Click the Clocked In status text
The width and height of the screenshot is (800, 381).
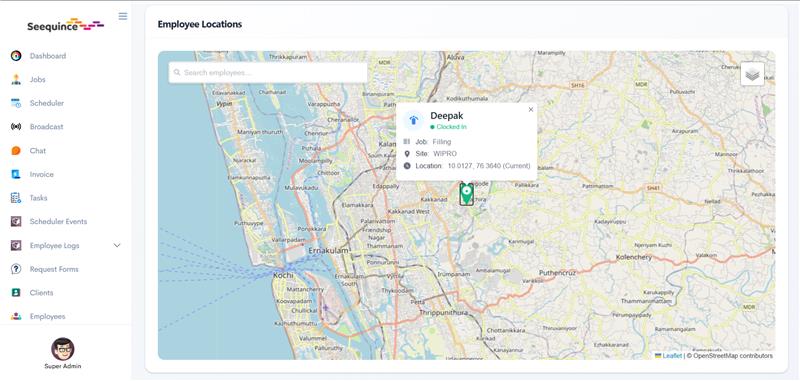[x=452, y=127]
